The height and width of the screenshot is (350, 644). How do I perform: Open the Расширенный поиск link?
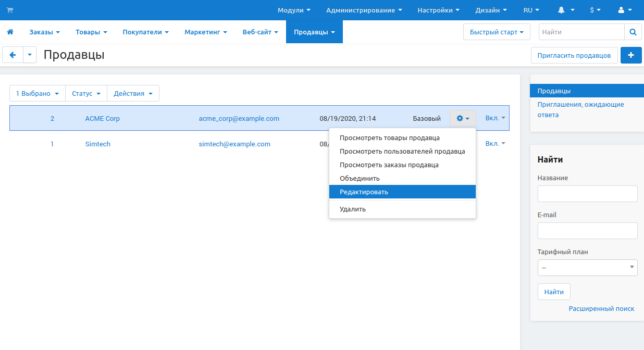[x=601, y=309]
